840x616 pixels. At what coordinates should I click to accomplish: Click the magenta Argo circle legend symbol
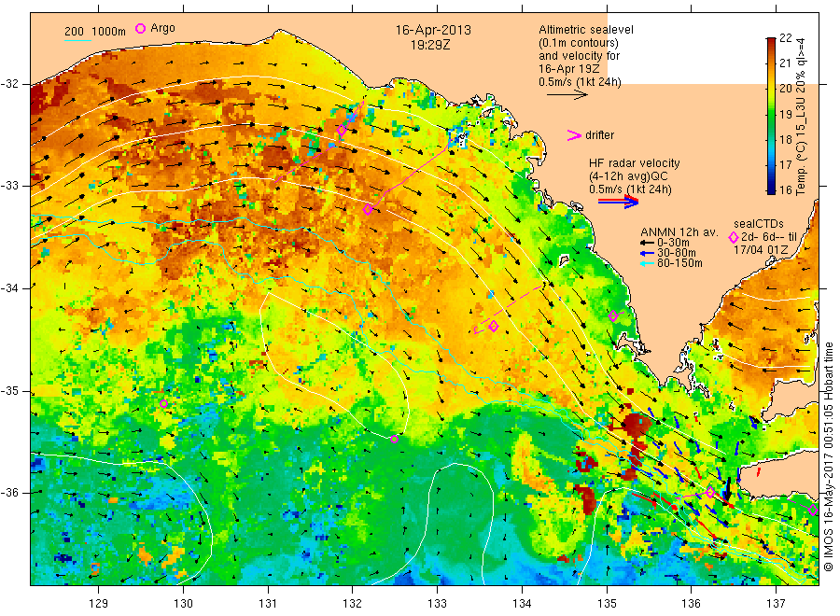click(x=140, y=29)
